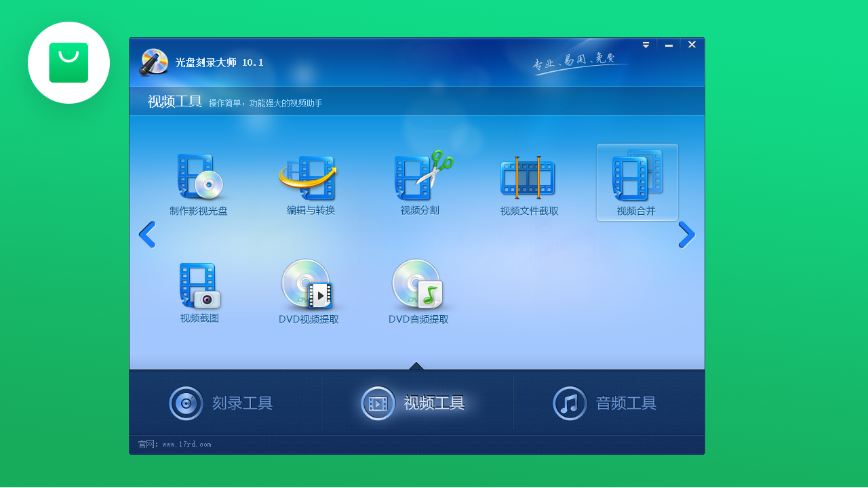Open DVD音频提取 audio extraction
Screen dimensions: 868x488
click(x=418, y=288)
